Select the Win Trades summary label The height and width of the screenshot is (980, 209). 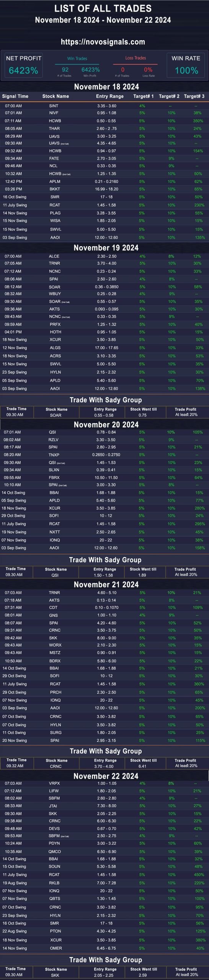coord(77,59)
